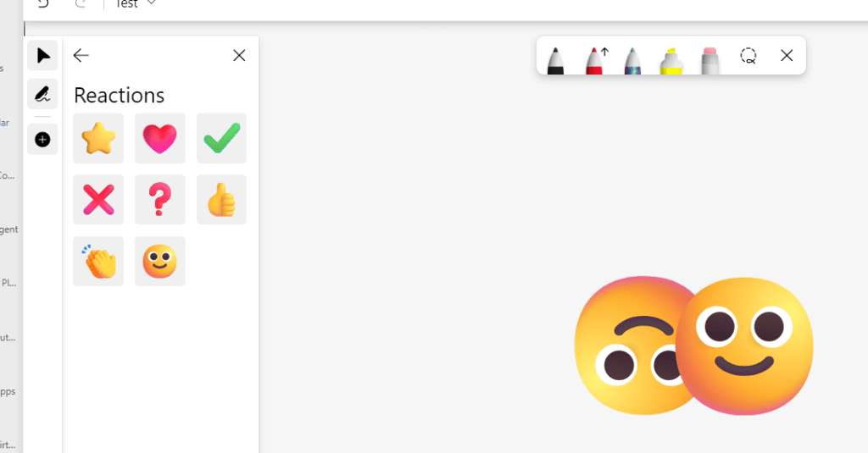Select the eraser tool
This screenshot has height=453, width=868.
(709, 60)
